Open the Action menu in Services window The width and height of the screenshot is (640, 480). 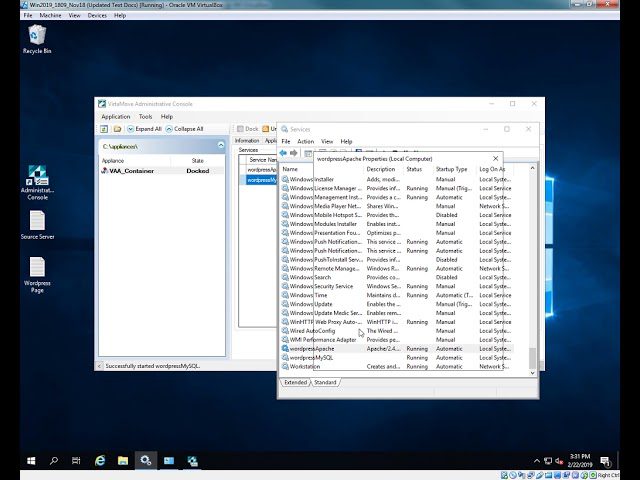click(x=305, y=141)
